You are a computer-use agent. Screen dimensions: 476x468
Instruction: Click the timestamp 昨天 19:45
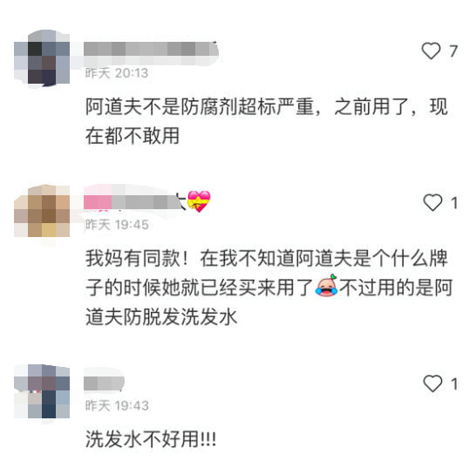pos(117,225)
